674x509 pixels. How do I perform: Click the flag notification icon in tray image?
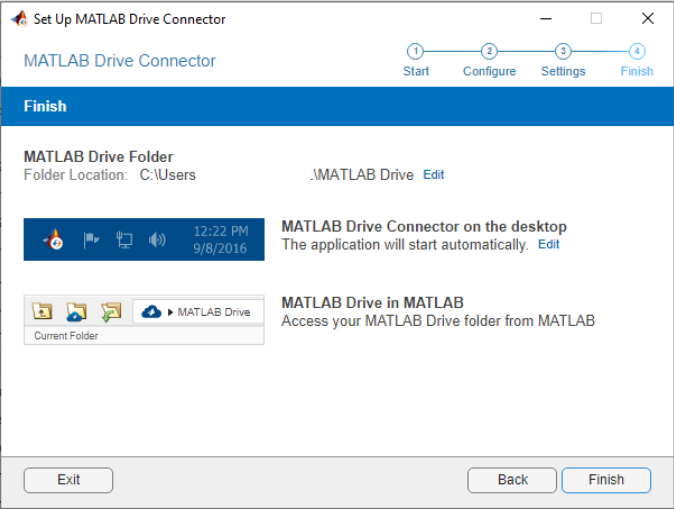[91, 240]
